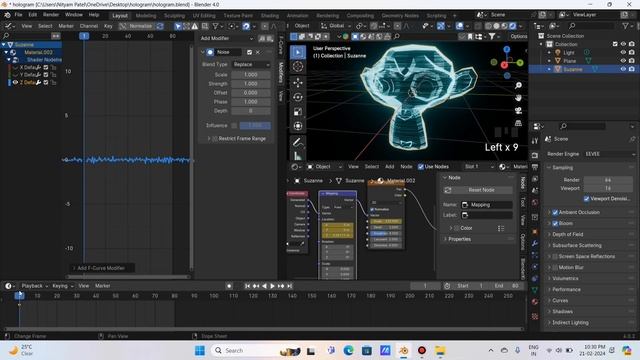Image resolution: width=640 pixels, height=360 pixels.
Task: Click the wrench modifier icon on Z Default channel
Action: (x=39, y=82)
